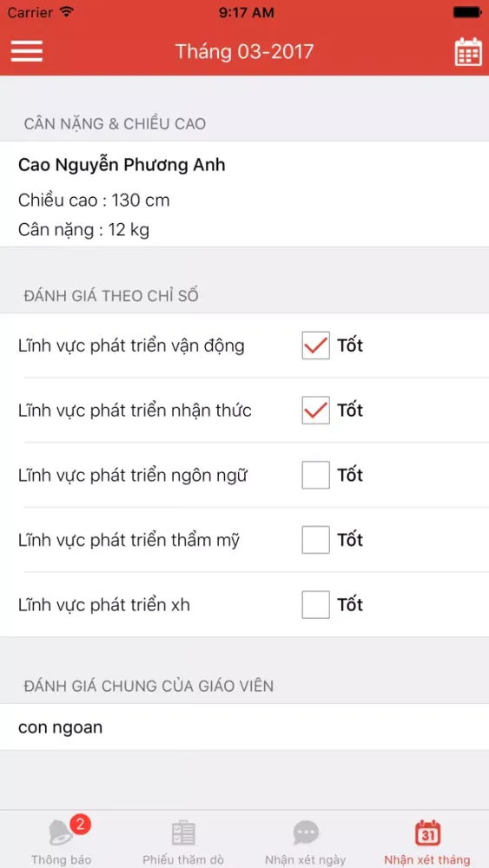
Task: Open the calendar month picker icon
Action: coord(468,52)
